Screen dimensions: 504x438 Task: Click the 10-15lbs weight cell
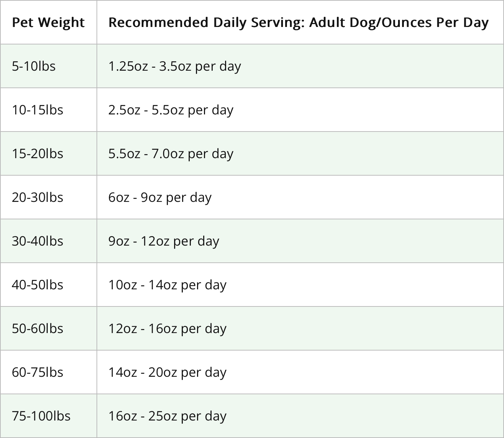[x=38, y=110]
